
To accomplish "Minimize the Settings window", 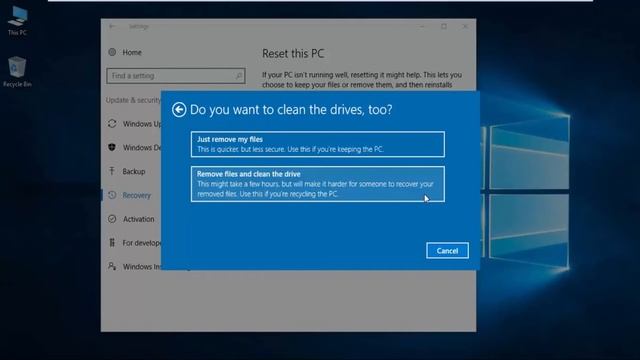I will point(422,27).
